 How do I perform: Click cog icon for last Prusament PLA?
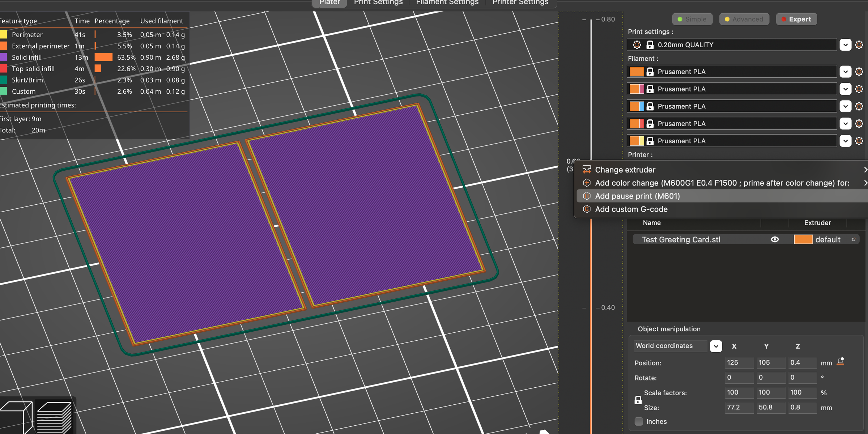[859, 141]
